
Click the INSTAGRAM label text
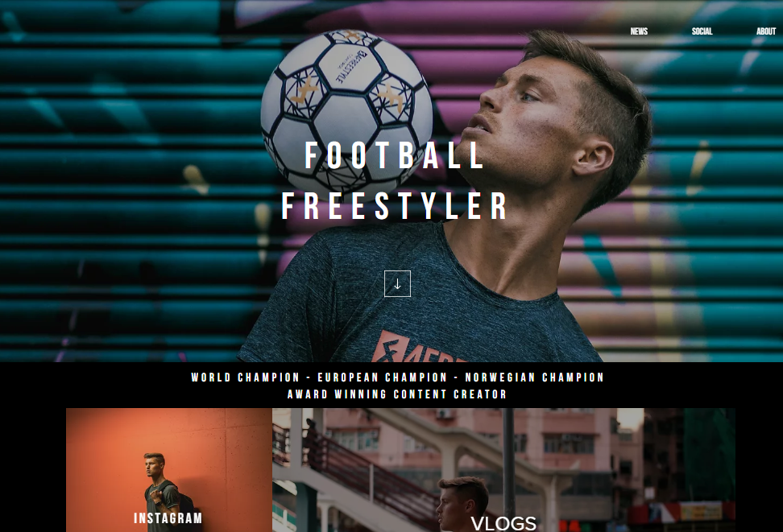(168, 518)
